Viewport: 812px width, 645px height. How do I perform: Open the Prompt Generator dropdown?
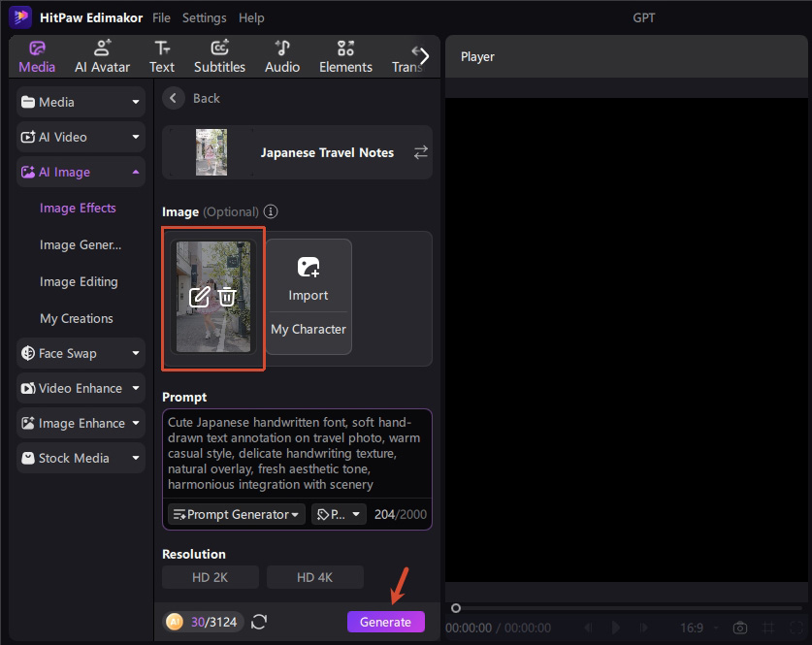[x=236, y=514]
